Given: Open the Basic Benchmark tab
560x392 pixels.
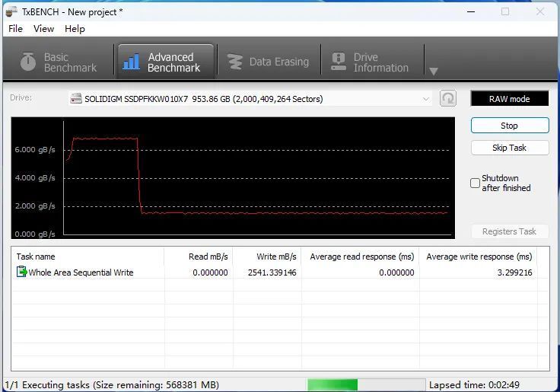Looking at the screenshot, I should tap(59, 62).
